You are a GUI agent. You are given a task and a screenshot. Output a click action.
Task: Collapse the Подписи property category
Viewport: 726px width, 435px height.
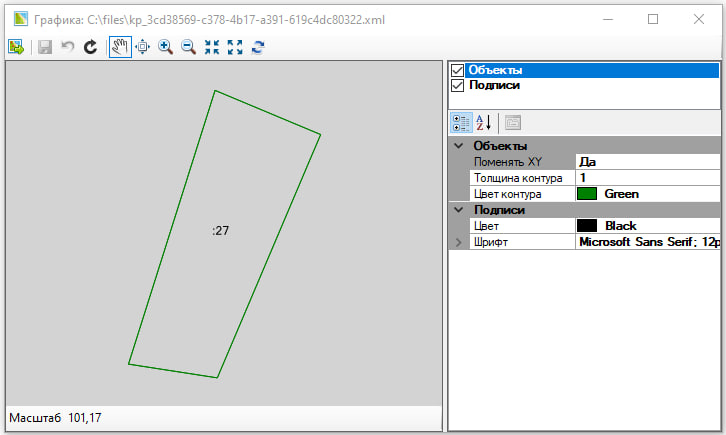click(458, 210)
